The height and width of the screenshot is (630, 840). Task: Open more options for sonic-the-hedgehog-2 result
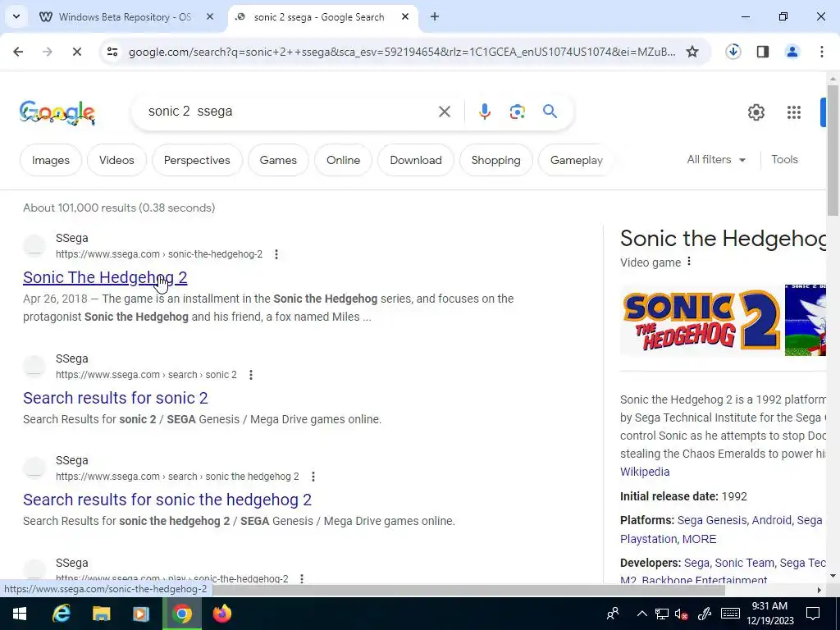tap(276, 254)
